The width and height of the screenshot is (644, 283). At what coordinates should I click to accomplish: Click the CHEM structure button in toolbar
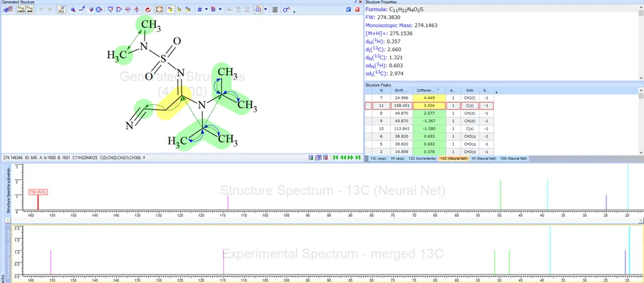pyautogui.click(x=20, y=9)
